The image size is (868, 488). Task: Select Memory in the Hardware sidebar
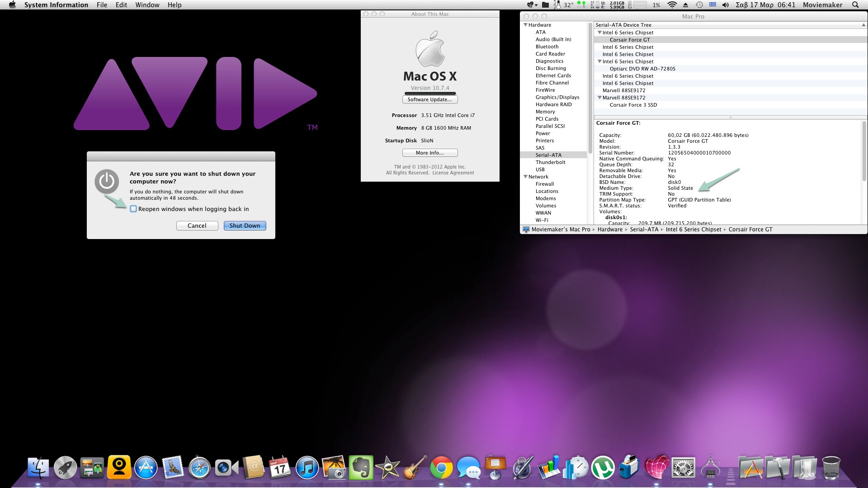click(545, 112)
